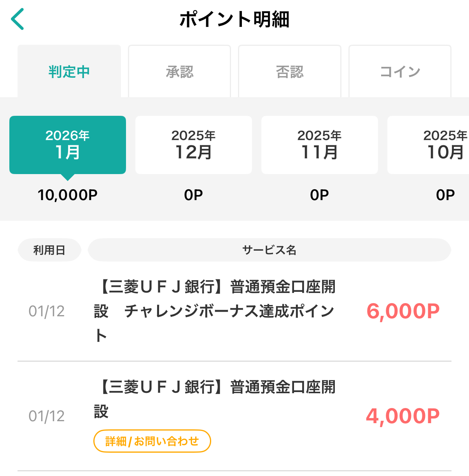Tap the 0P total under 2025年11月
The width and height of the screenshot is (469, 476).
(319, 195)
